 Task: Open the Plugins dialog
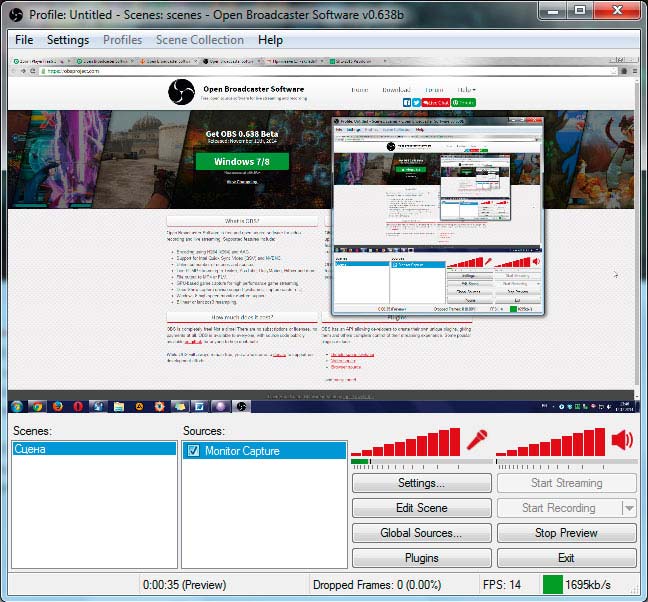click(422, 558)
